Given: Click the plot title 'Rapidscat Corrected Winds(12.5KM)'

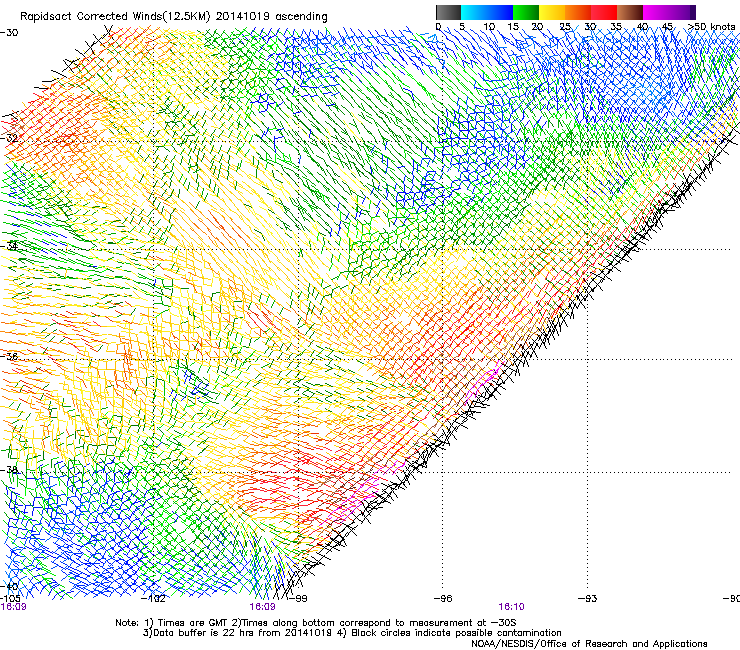Looking at the screenshot, I should point(116,17).
